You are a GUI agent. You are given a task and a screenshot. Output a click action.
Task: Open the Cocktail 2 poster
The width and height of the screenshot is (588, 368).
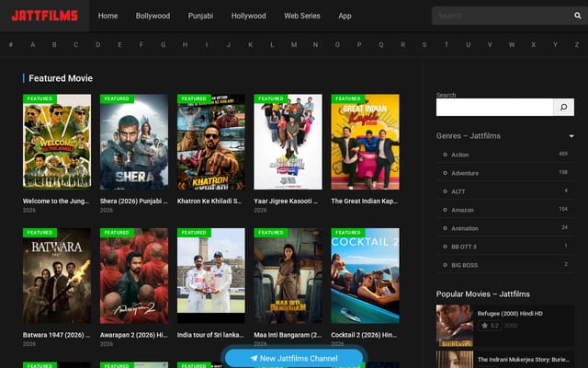pos(365,276)
